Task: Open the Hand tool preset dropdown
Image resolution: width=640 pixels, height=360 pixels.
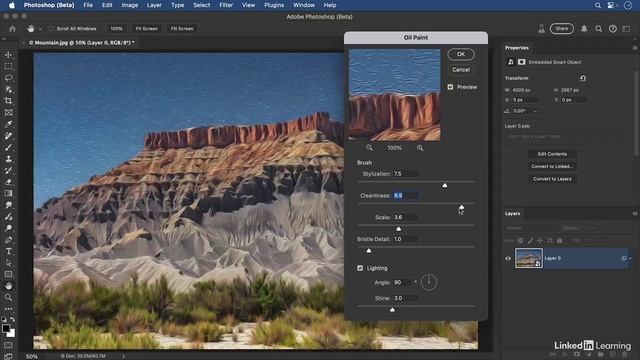Action: pos(40,29)
